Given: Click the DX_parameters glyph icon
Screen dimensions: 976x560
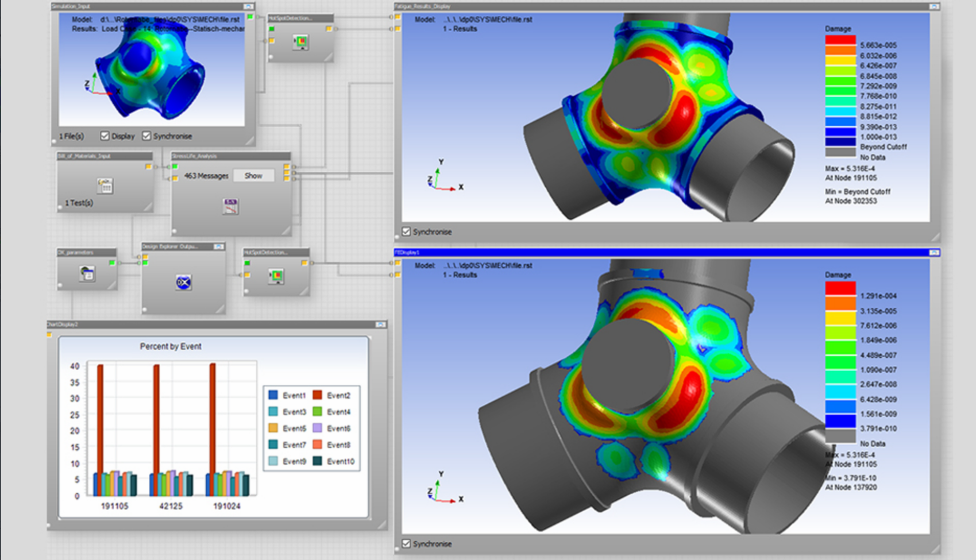Looking at the screenshot, I should (87, 273).
